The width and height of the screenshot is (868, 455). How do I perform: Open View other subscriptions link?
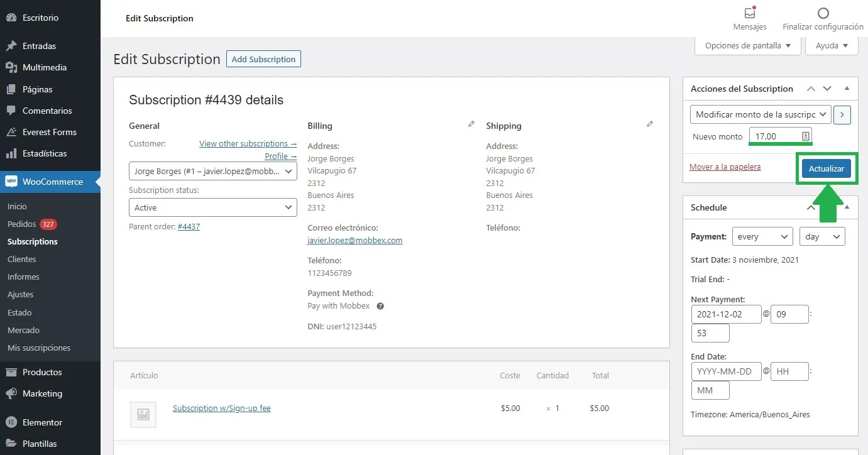pyautogui.click(x=248, y=143)
